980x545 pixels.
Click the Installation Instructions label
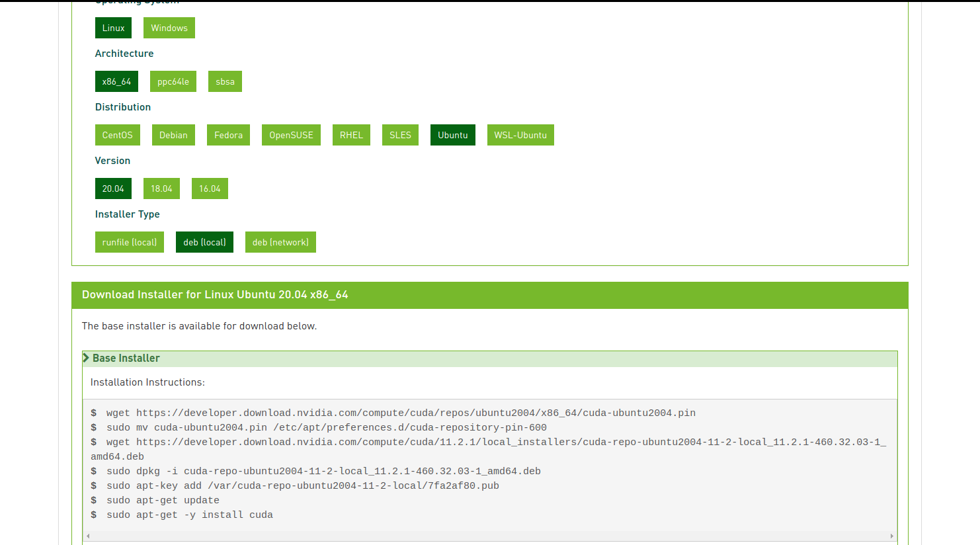point(147,382)
